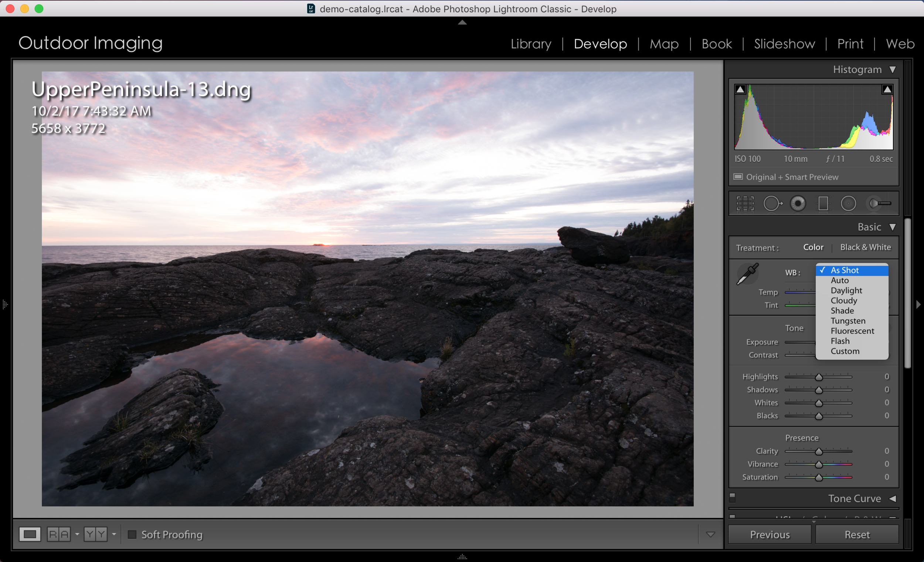Switch to the Slideshow module

pyautogui.click(x=784, y=44)
